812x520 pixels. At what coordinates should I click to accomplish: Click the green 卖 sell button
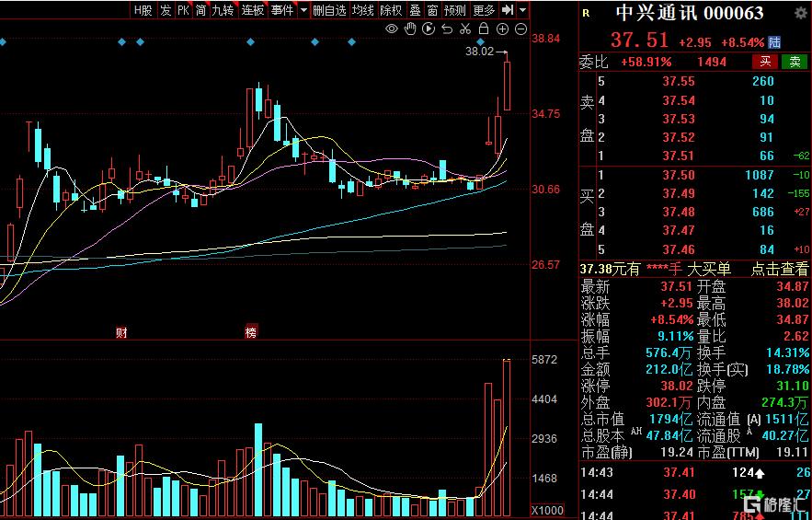795,62
